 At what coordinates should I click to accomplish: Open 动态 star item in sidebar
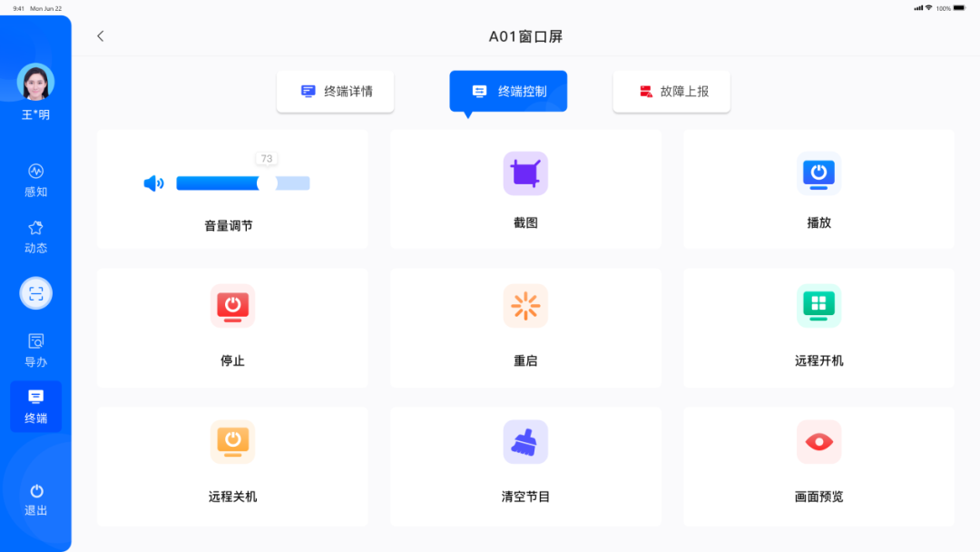point(36,236)
